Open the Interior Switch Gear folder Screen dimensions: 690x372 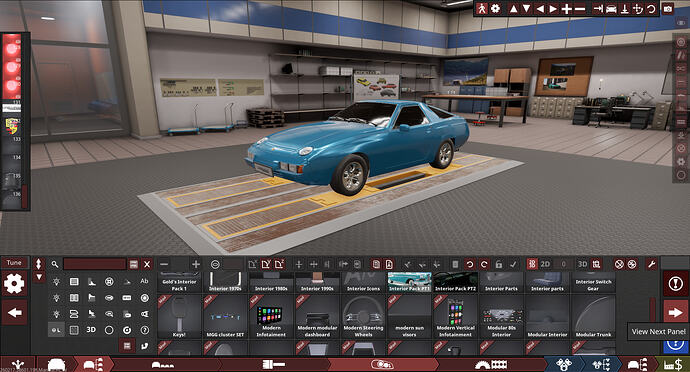pyautogui.click(x=593, y=282)
